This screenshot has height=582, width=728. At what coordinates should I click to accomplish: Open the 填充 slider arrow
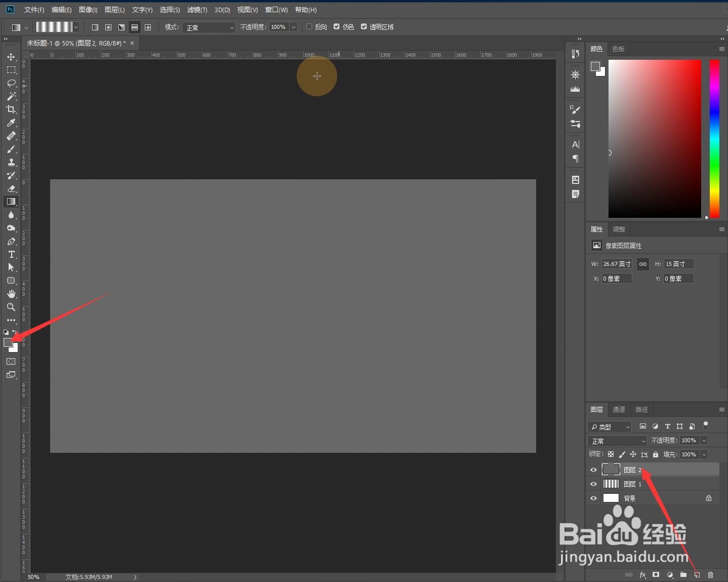click(704, 455)
